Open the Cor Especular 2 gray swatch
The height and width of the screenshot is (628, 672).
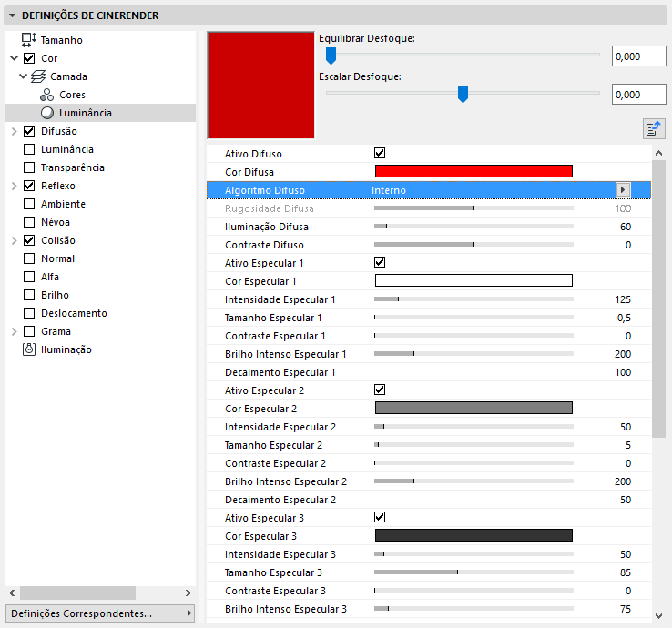point(473,408)
